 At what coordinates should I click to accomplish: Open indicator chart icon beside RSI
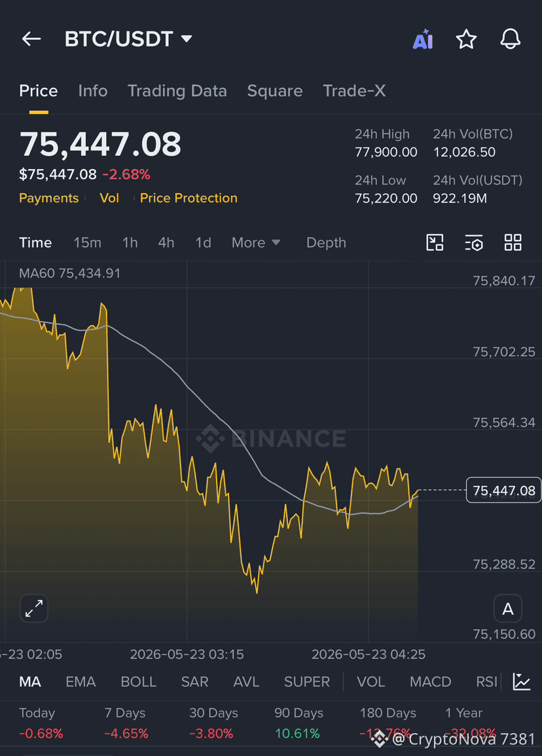tap(522, 682)
